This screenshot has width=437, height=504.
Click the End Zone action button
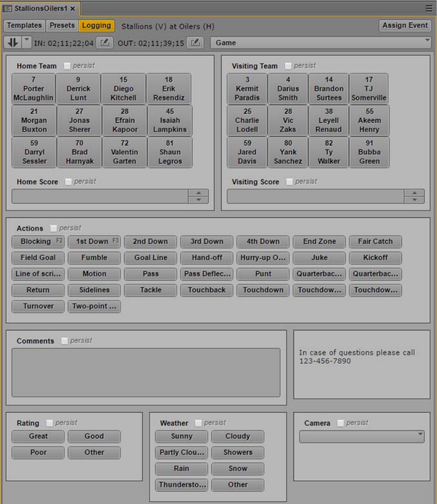coord(319,242)
